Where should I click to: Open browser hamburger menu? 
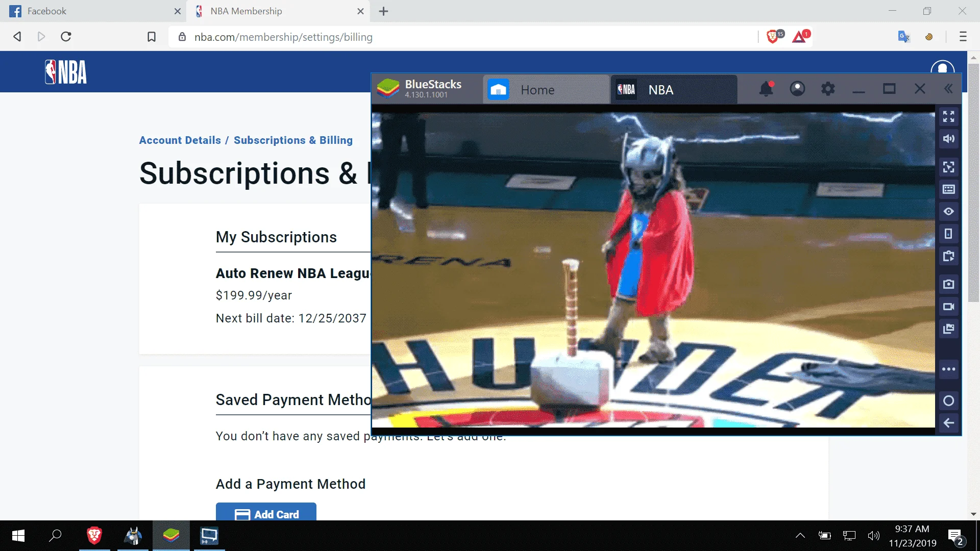click(x=963, y=37)
